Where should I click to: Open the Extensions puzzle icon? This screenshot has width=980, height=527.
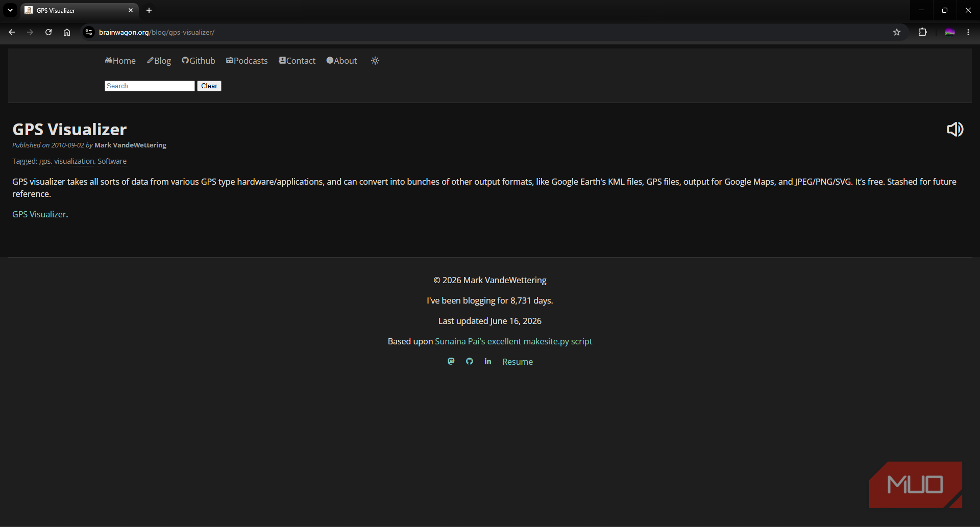pos(922,32)
